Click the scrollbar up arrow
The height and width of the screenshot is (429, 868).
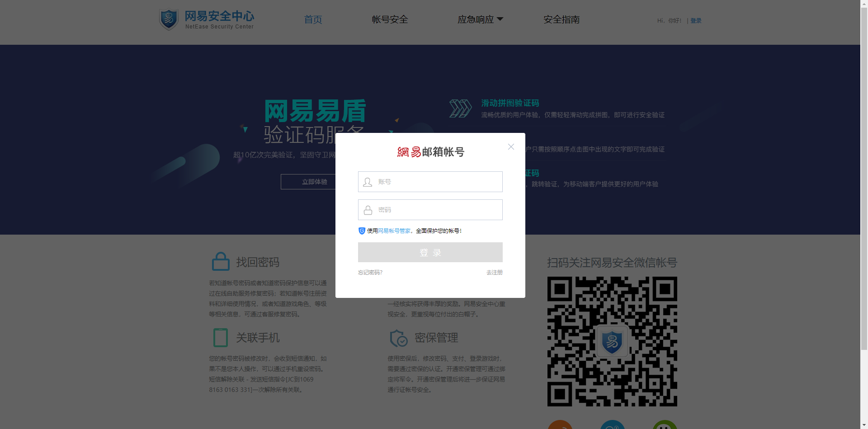pos(864,4)
